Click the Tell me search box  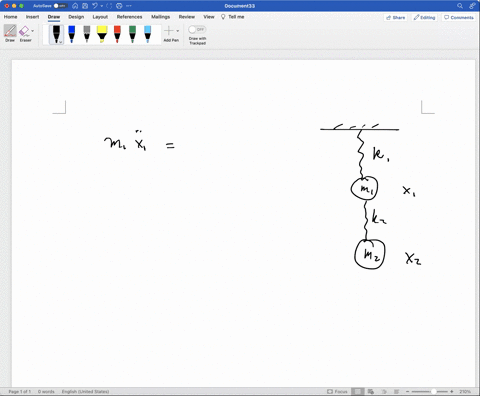pyautogui.click(x=233, y=17)
